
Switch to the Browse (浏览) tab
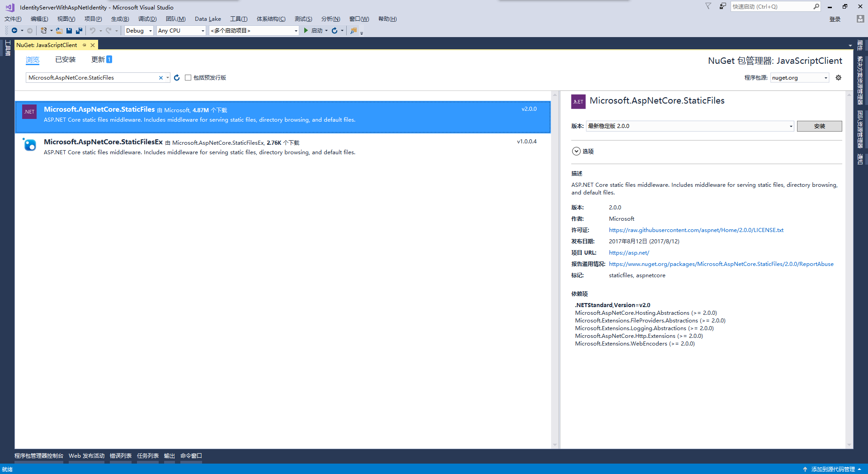[33, 60]
